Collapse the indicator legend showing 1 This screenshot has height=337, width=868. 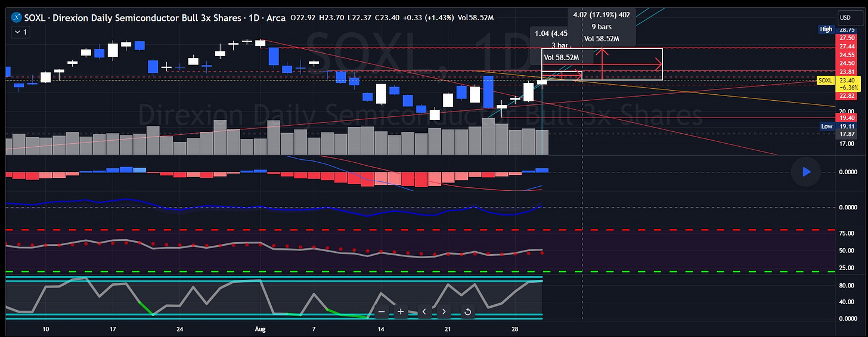(21, 33)
